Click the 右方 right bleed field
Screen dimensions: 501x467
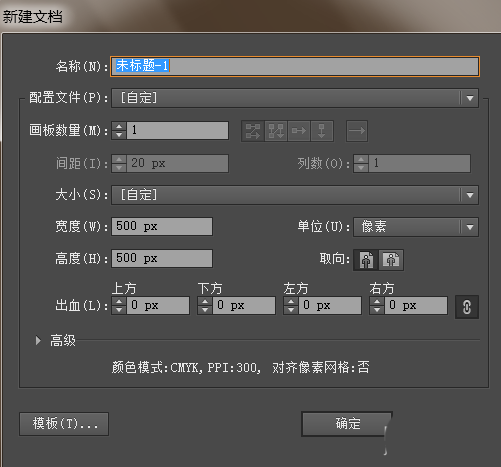pos(416,306)
